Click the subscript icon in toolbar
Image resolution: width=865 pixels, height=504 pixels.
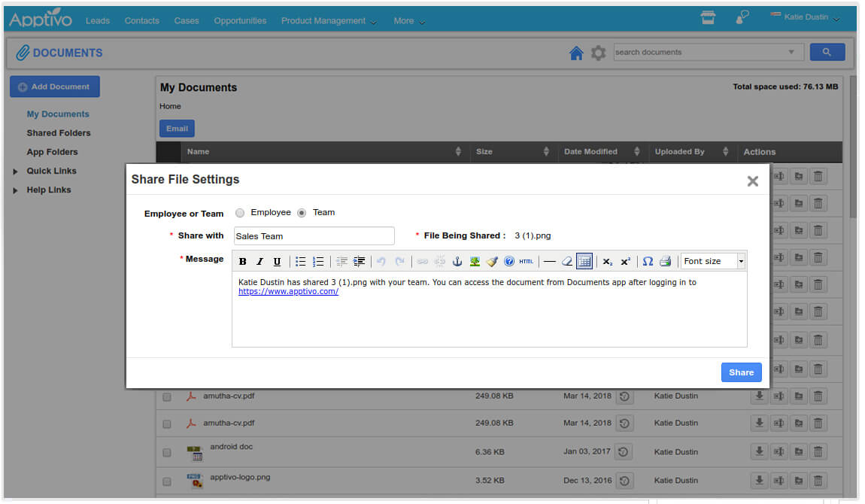coord(607,262)
